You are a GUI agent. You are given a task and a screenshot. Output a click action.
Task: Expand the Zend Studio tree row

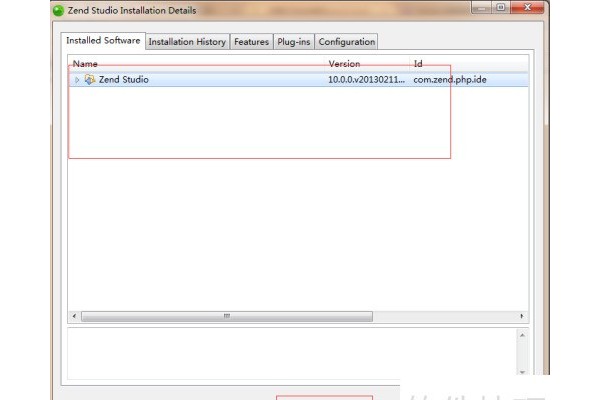coord(77,80)
